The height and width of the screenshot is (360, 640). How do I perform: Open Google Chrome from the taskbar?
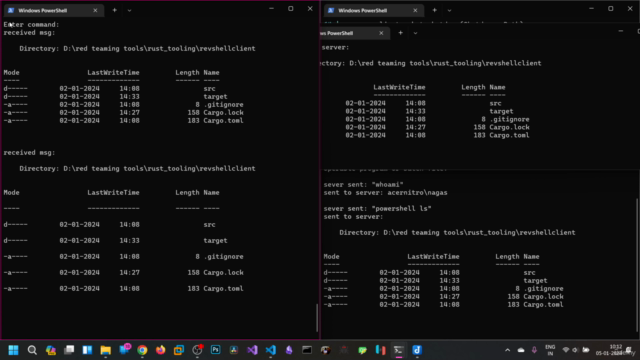[142, 350]
